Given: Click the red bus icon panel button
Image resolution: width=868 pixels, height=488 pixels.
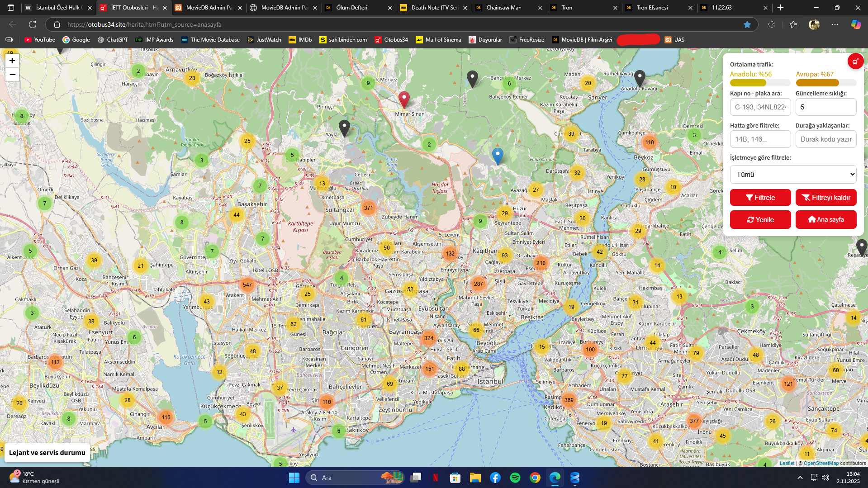Looking at the screenshot, I should point(855,62).
